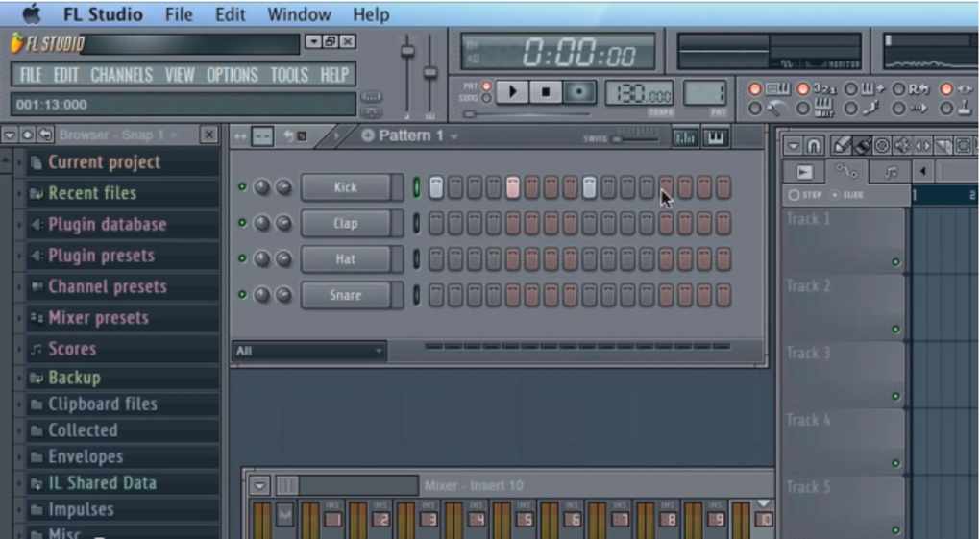Open graph editor in step sequencer
This screenshot has height=539, width=980.
(685, 137)
